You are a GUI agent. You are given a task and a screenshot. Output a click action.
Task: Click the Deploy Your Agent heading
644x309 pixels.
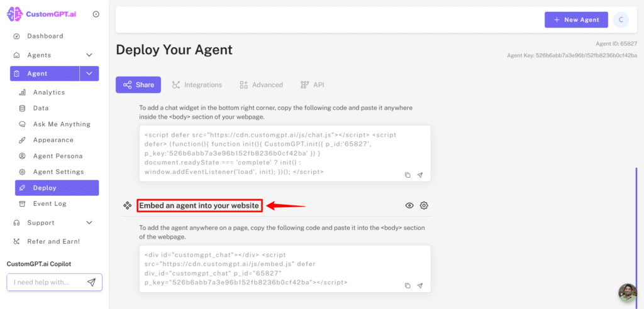click(x=174, y=50)
